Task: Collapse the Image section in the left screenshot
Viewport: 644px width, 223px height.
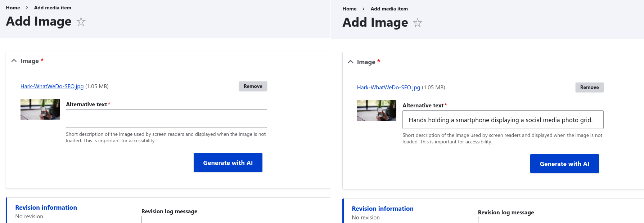Action: click(x=14, y=61)
